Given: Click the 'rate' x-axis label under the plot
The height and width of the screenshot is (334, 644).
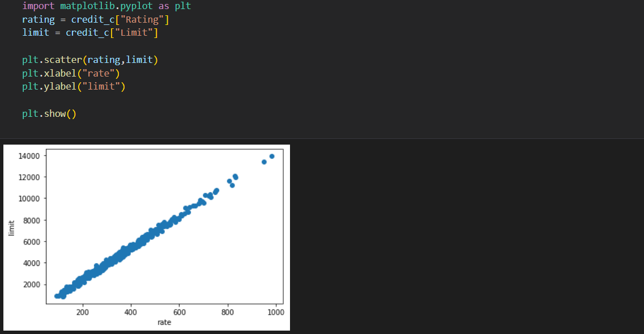Looking at the screenshot, I should point(164,323).
